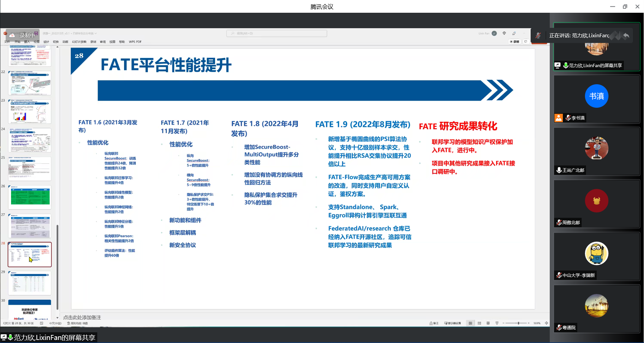Open the LF account avatar

[x=494, y=33]
